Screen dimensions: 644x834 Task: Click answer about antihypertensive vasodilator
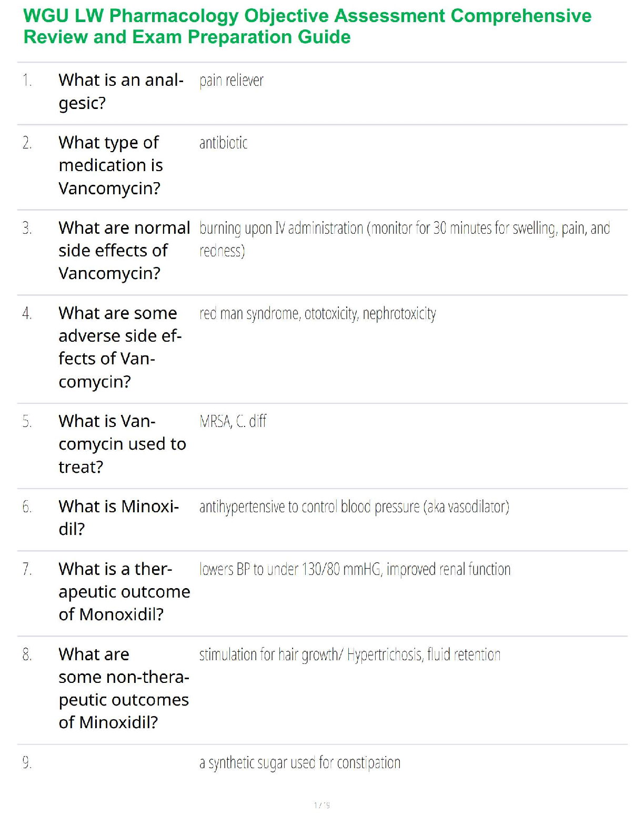pos(354,507)
